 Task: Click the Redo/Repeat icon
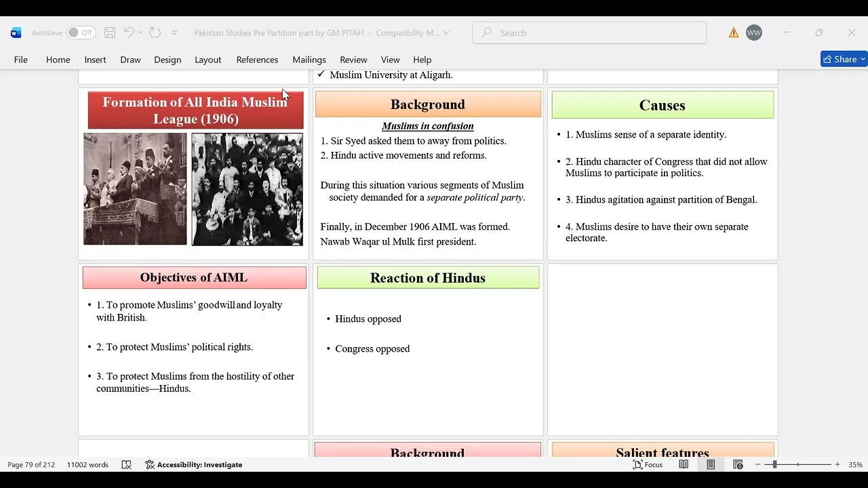coord(155,33)
